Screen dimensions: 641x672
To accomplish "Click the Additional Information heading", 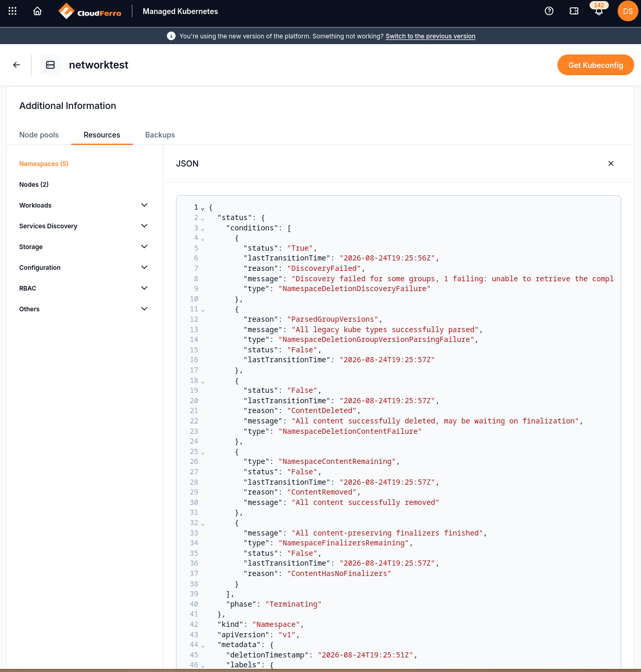I will [x=67, y=106].
